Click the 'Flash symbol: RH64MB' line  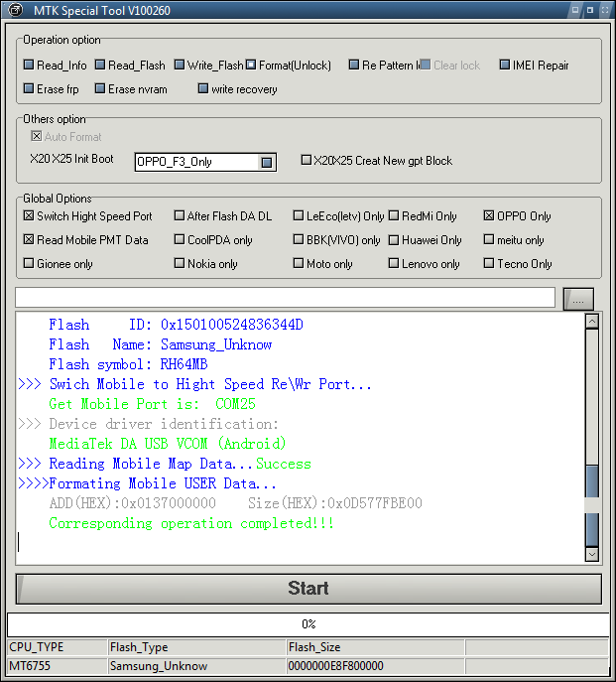click(128, 364)
